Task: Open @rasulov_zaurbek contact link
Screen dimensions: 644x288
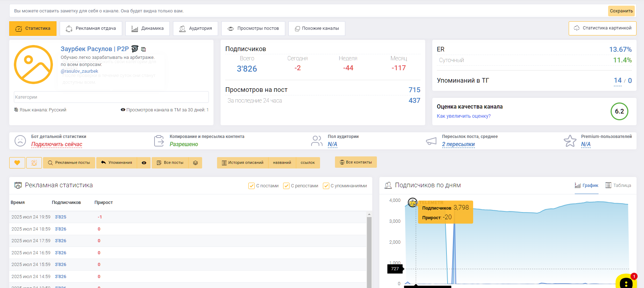Action: pos(79,71)
